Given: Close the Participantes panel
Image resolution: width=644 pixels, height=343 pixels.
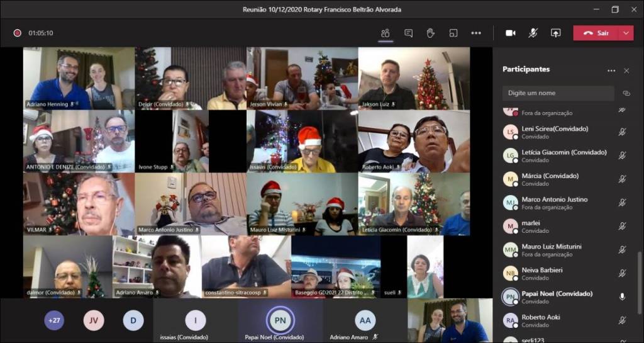Looking at the screenshot, I should click(626, 70).
